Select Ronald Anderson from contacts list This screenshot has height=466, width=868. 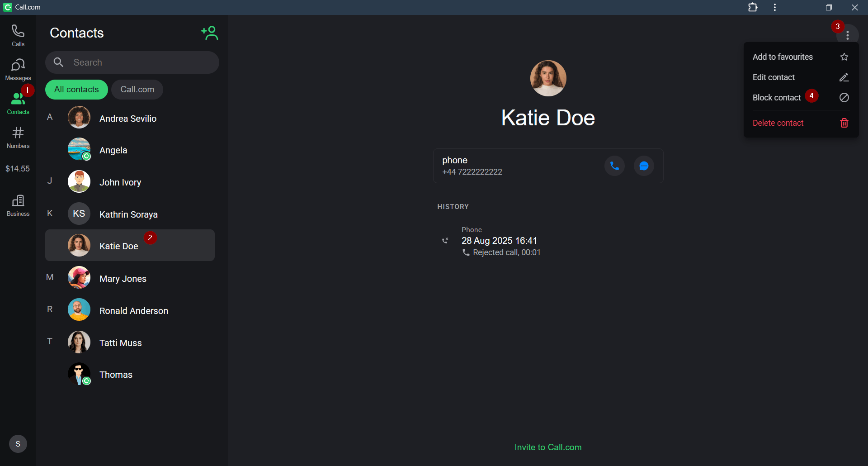(133, 311)
